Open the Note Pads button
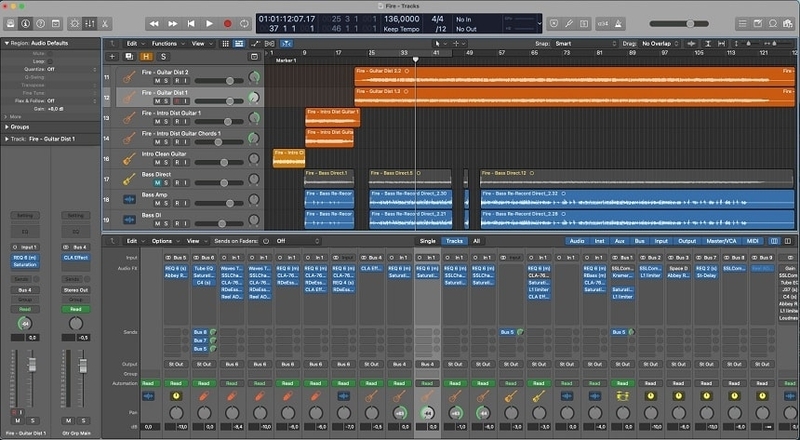This screenshot has height=440, width=800. pos(758,23)
